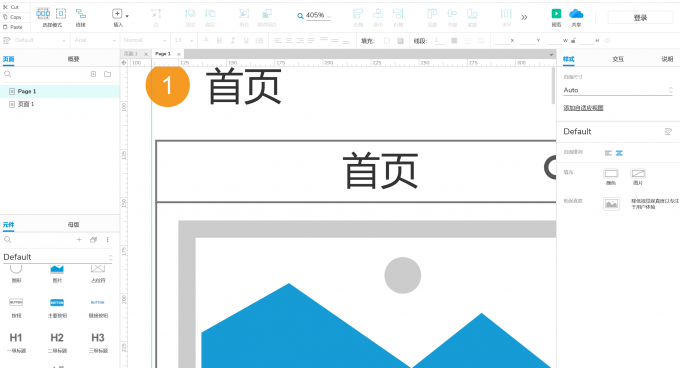680x368 pixels.
Task: Click the add folder icon in Pages panel
Action: [108, 74]
